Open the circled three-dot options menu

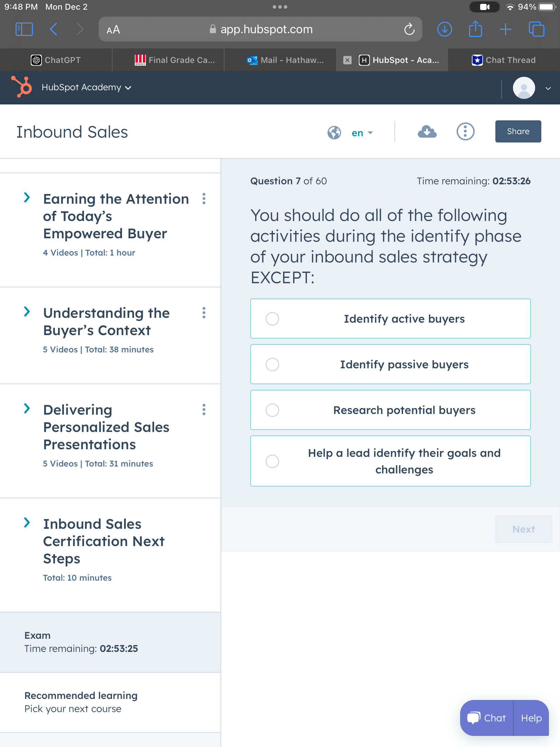465,132
